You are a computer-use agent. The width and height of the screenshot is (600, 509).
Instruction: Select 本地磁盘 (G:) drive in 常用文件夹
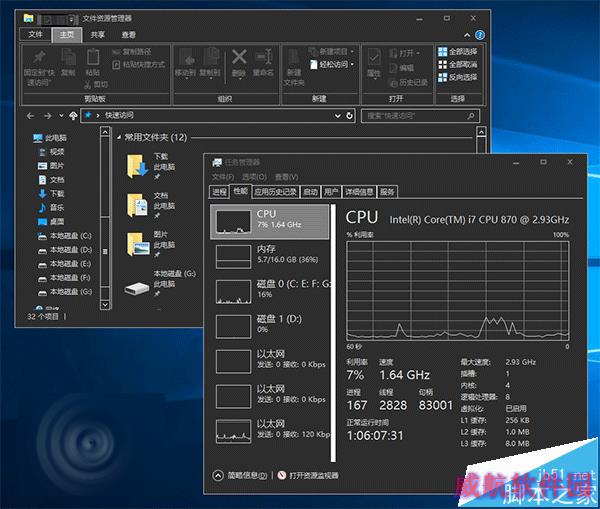pos(160,284)
